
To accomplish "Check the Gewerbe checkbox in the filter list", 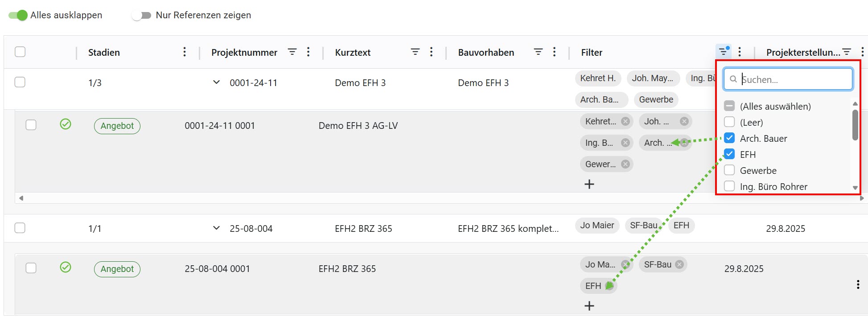I will point(729,170).
